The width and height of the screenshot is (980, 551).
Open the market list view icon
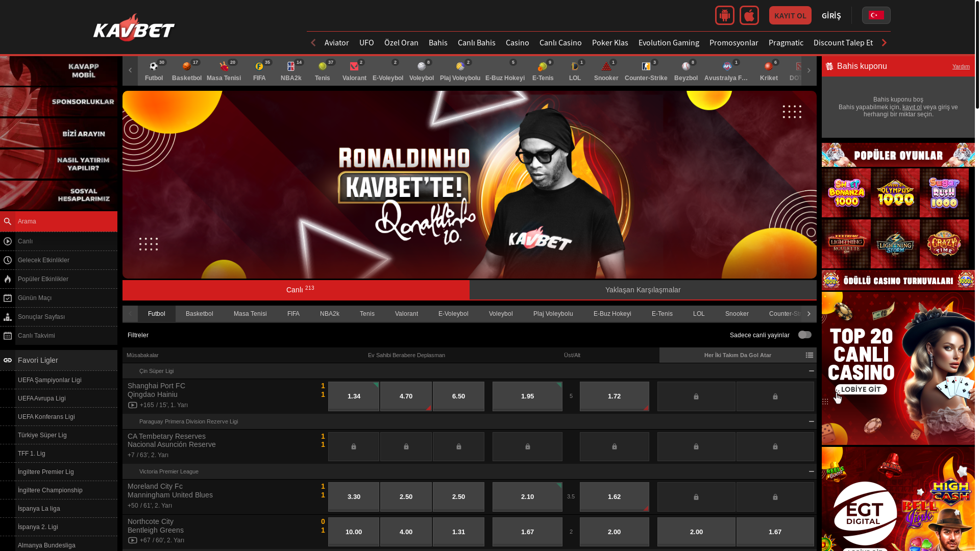pos(810,356)
